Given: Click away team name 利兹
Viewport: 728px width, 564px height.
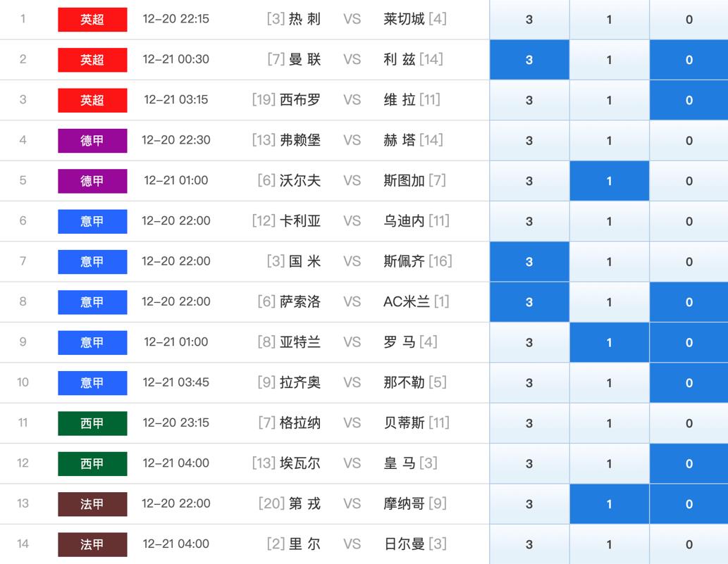Looking at the screenshot, I should [400, 59].
